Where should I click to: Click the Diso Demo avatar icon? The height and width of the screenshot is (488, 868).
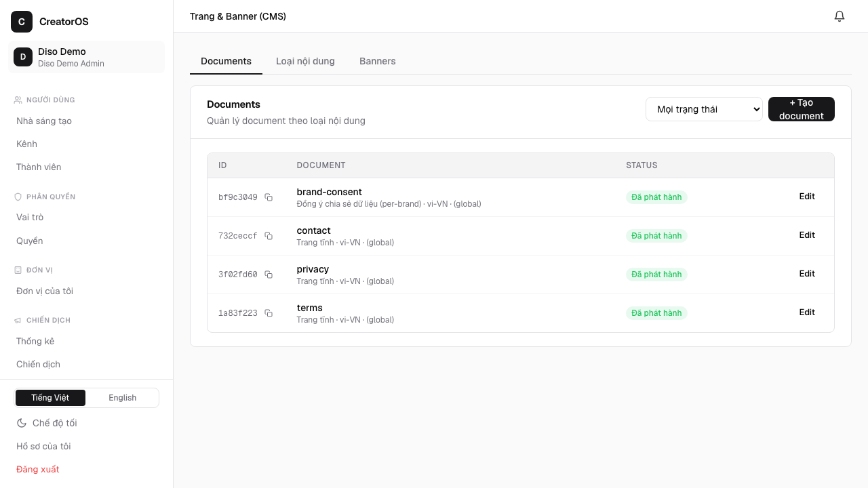tap(23, 57)
